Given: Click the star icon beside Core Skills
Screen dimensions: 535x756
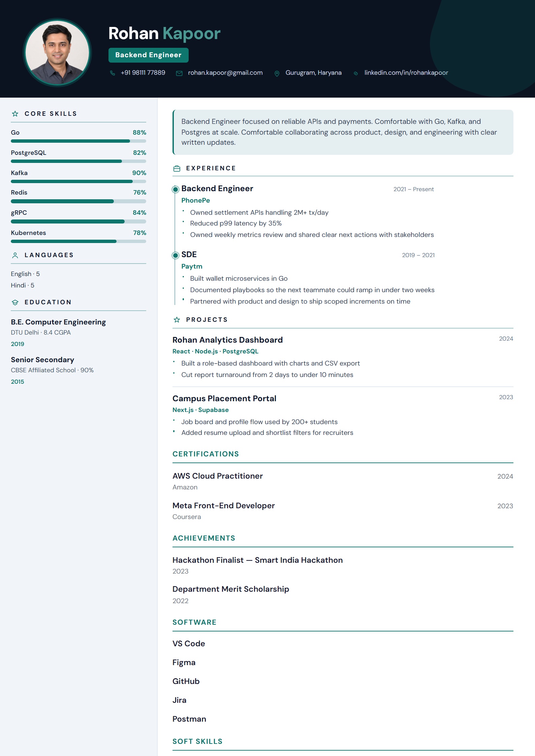Looking at the screenshot, I should tap(15, 114).
